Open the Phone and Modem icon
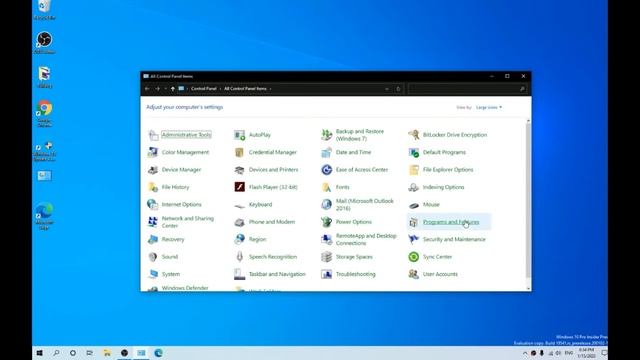 pyautogui.click(x=240, y=222)
